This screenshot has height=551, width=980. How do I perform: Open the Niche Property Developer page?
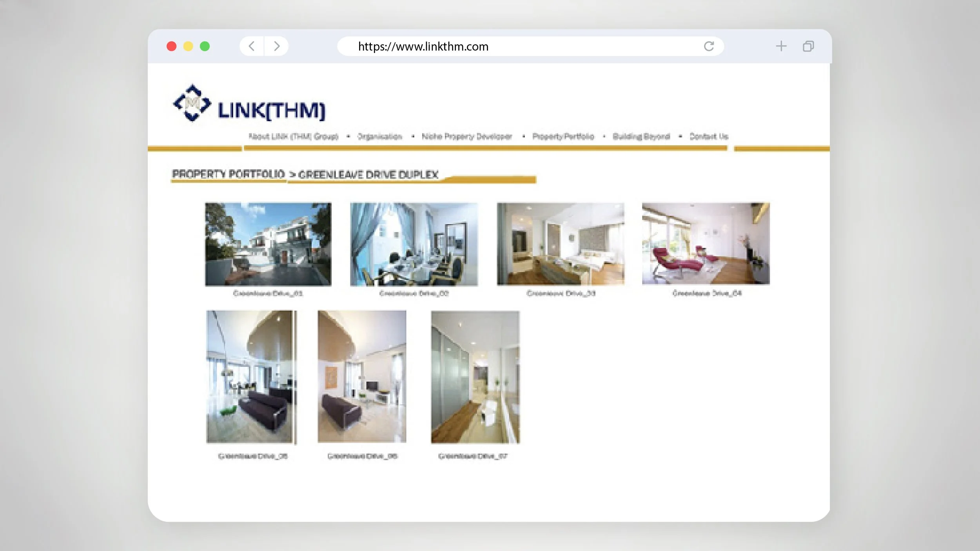click(466, 137)
